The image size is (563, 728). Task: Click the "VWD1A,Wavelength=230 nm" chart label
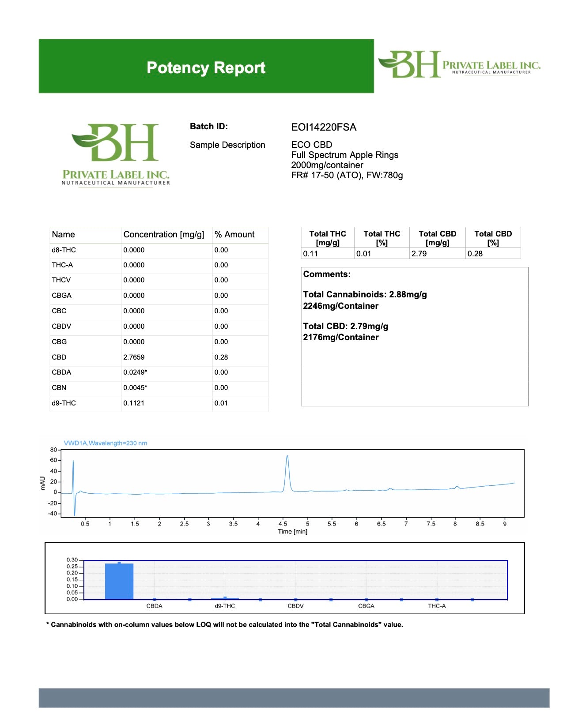coord(106,443)
